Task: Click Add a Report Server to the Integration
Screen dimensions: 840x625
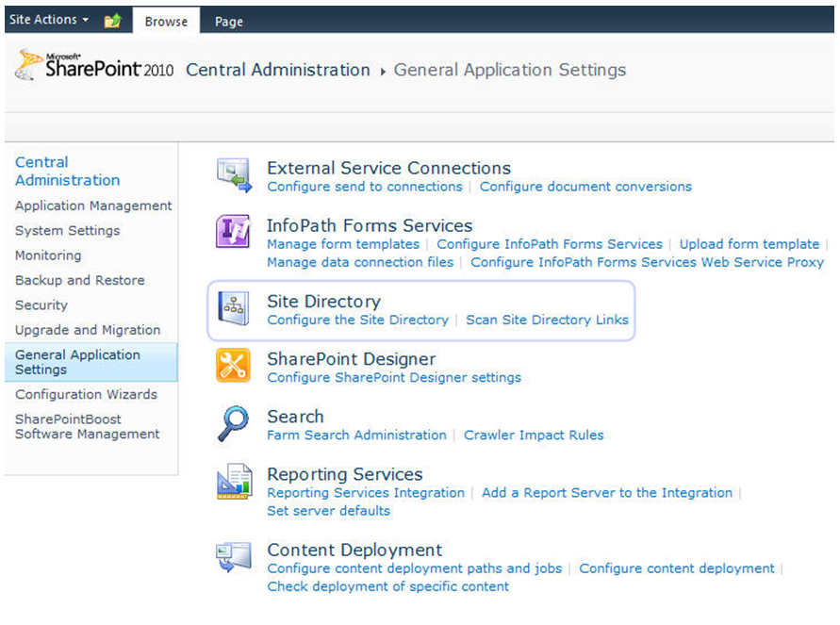Action: point(607,493)
